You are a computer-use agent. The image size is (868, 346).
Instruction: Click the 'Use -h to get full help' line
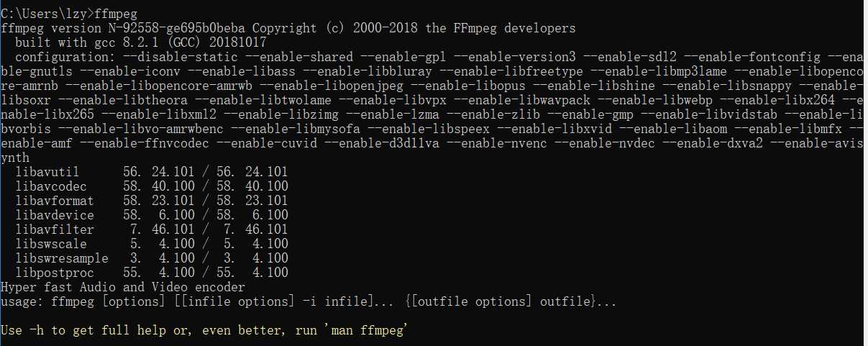point(205,329)
